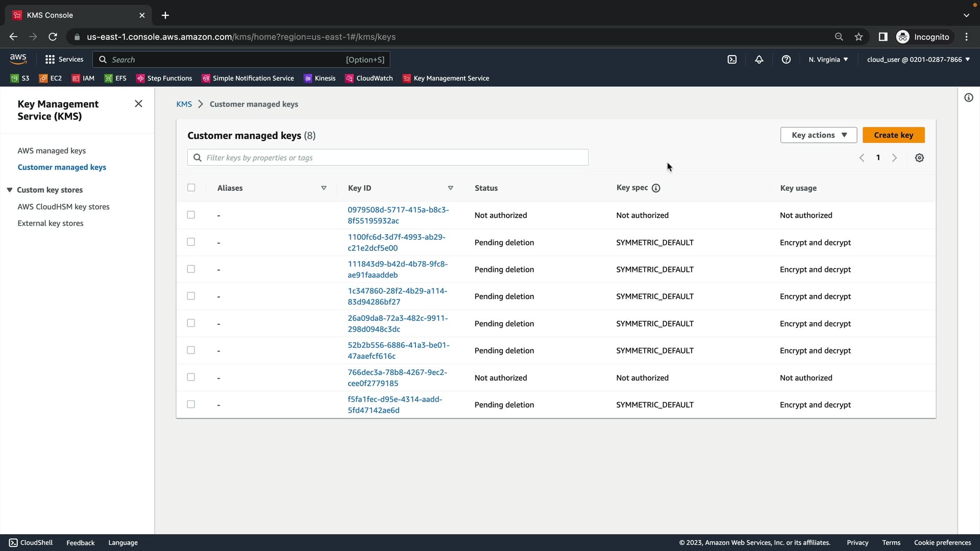Open External key stores page
This screenshot has height=551, width=980.
pyautogui.click(x=51, y=223)
